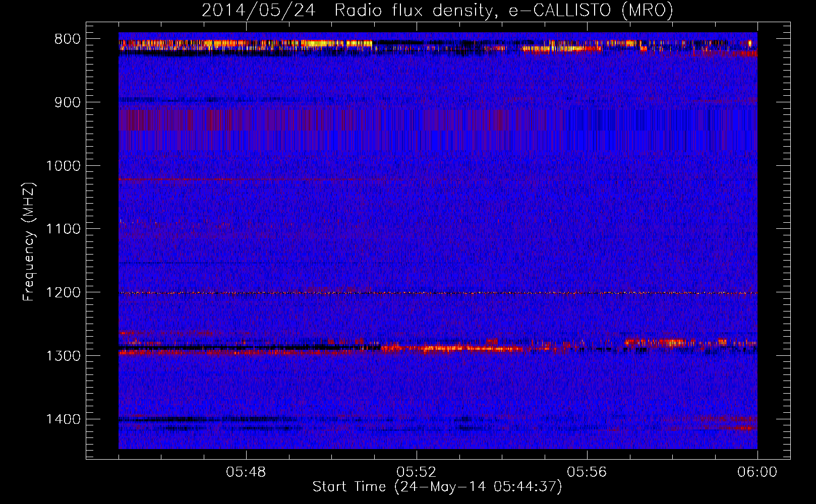Image resolution: width=816 pixels, height=504 pixels.
Task: Click the red-orange burst near 1300 MHz
Action: pos(451,348)
